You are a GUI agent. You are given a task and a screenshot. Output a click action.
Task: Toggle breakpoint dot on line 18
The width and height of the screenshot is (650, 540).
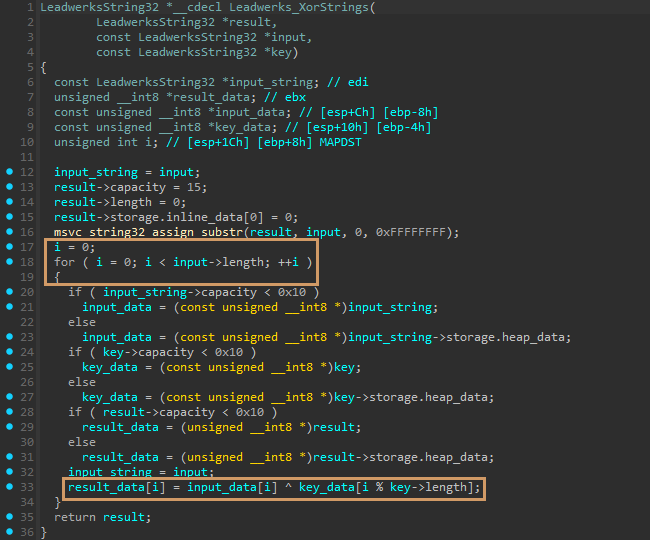[x=10, y=262]
